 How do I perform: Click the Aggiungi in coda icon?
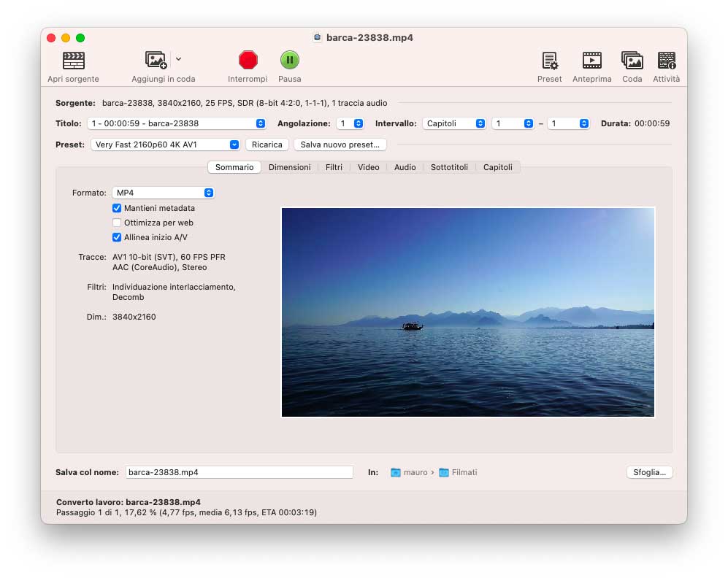point(156,61)
